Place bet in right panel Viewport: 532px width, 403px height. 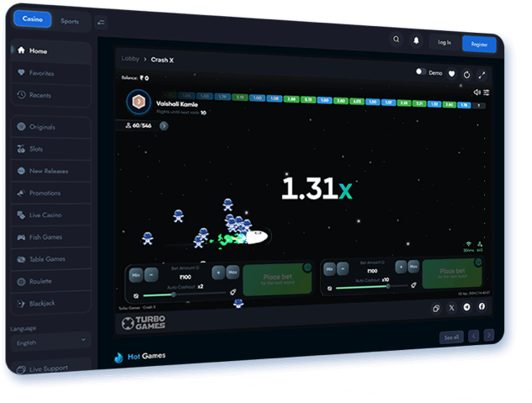(452, 273)
